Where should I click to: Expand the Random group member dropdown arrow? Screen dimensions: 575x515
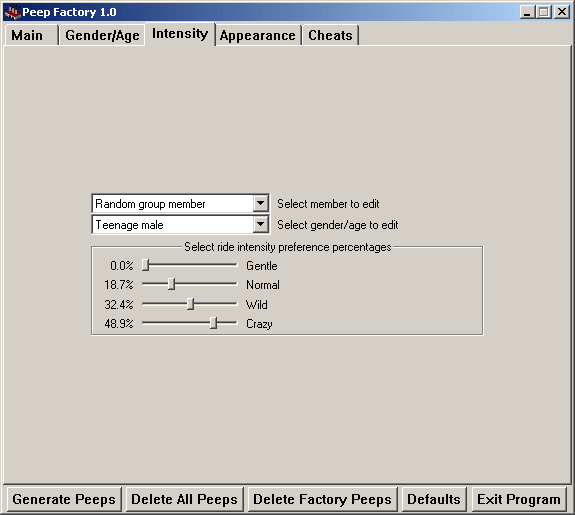tap(260, 203)
